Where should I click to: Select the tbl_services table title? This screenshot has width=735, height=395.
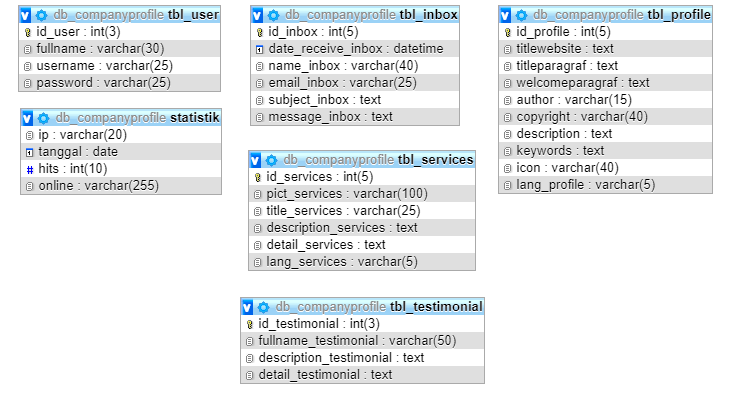pyautogui.click(x=435, y=160)
